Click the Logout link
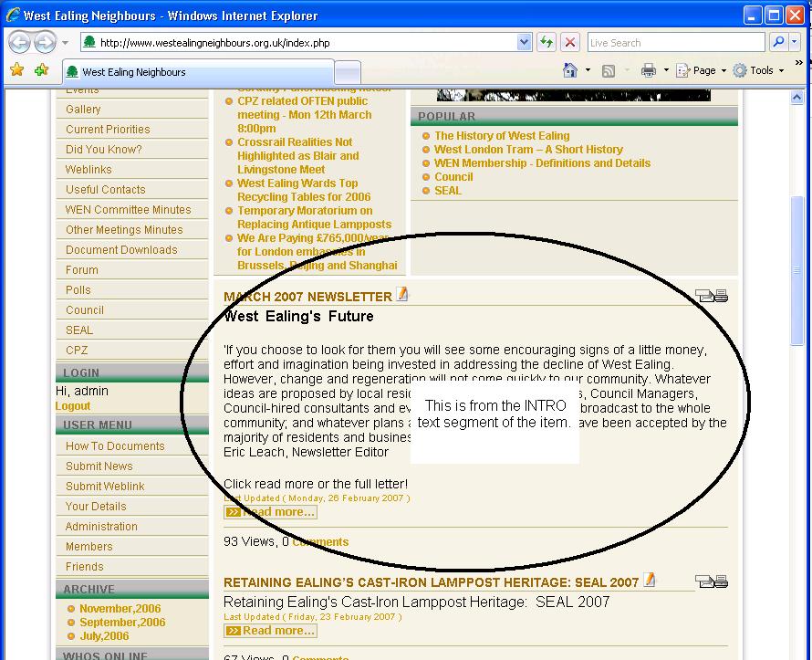 pos(73,406)
